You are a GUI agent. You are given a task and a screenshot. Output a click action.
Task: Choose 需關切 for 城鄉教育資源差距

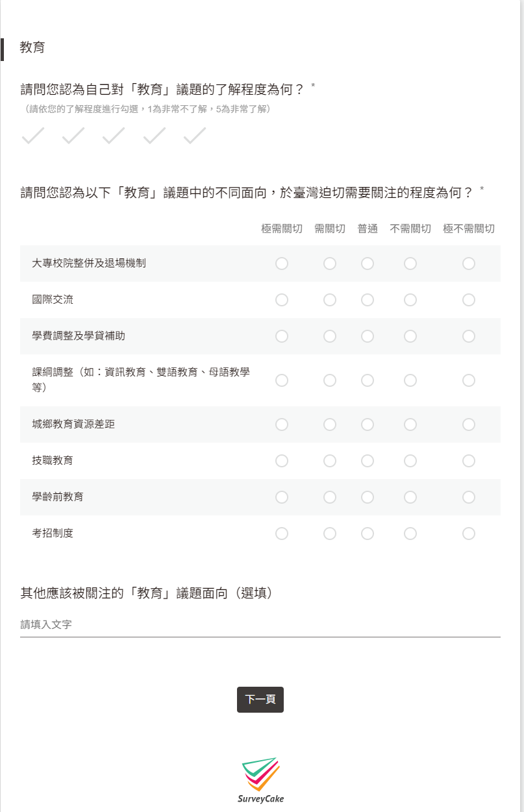[x=330, y=424]
